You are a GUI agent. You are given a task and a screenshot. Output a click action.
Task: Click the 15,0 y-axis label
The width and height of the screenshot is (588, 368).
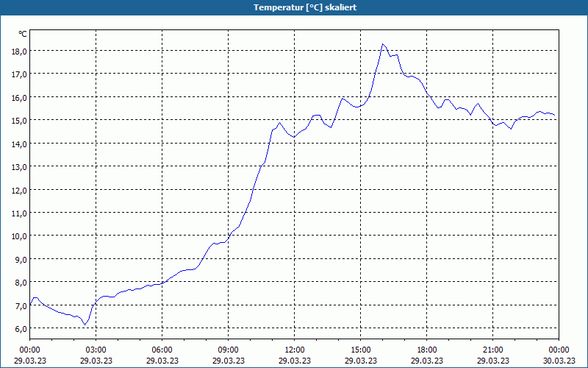pos(19,121)
